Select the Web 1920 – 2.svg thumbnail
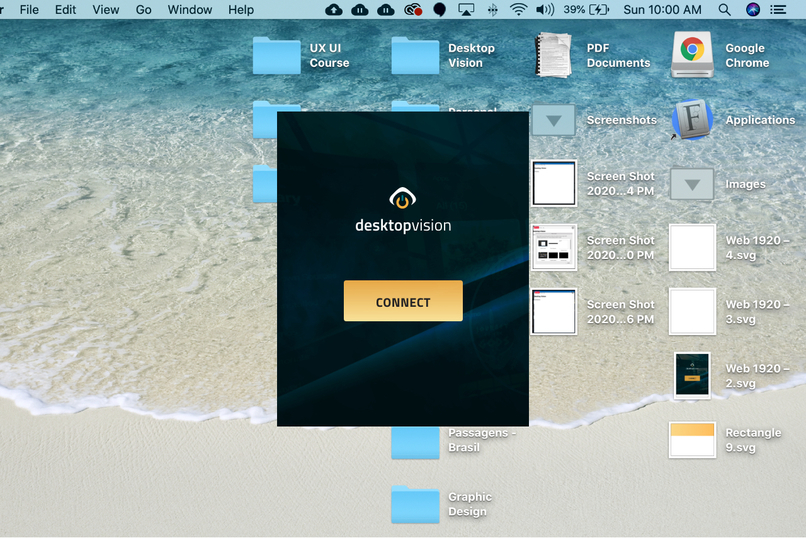Image resolution: width=806 pixels, height=538 pixels. point(692,376)
